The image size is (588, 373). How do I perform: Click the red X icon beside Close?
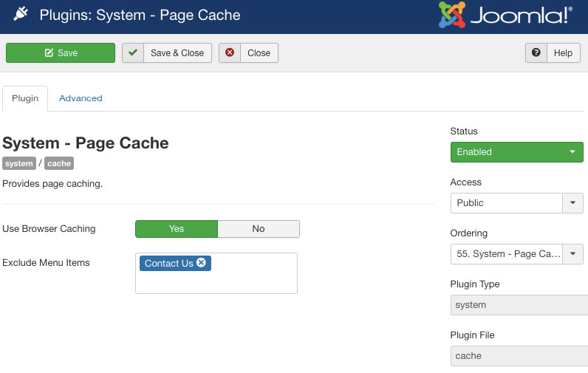pos(230,53)
